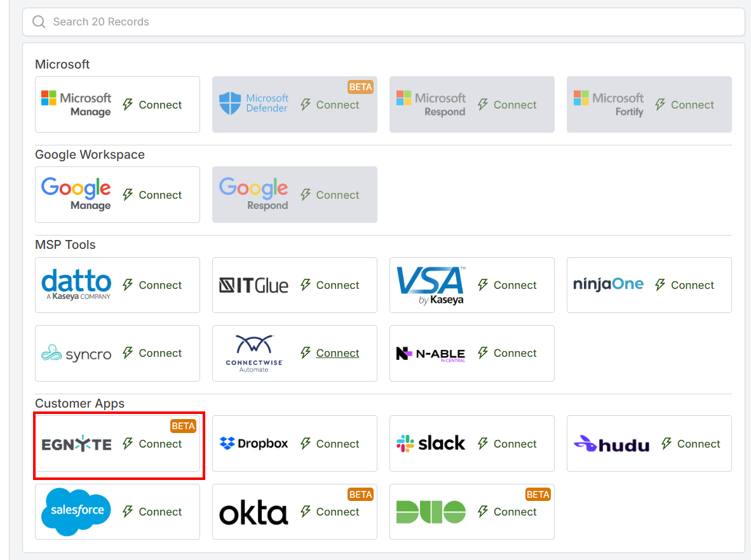This screenshot has width=751, height=560.
Task: Click lightning bolt icon beside Dropbox Connect
Action: coord(306,444)
